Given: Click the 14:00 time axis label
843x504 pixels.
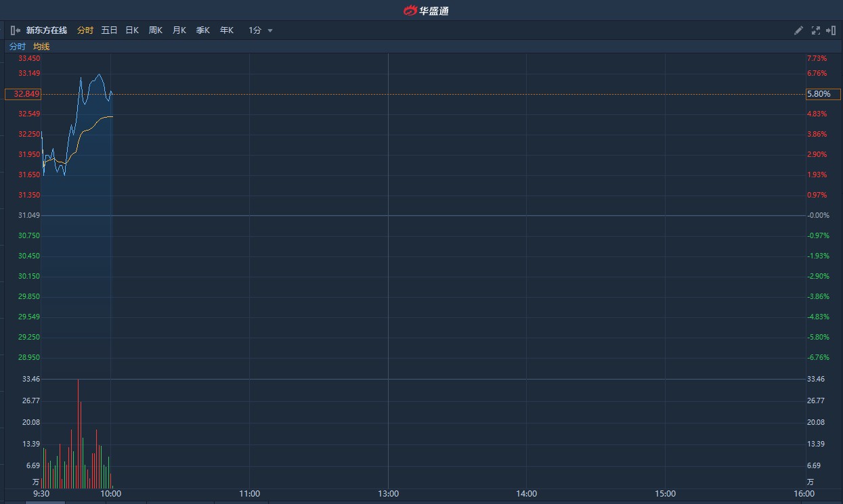Looking at the screenshot, I should tap(527, 494).
